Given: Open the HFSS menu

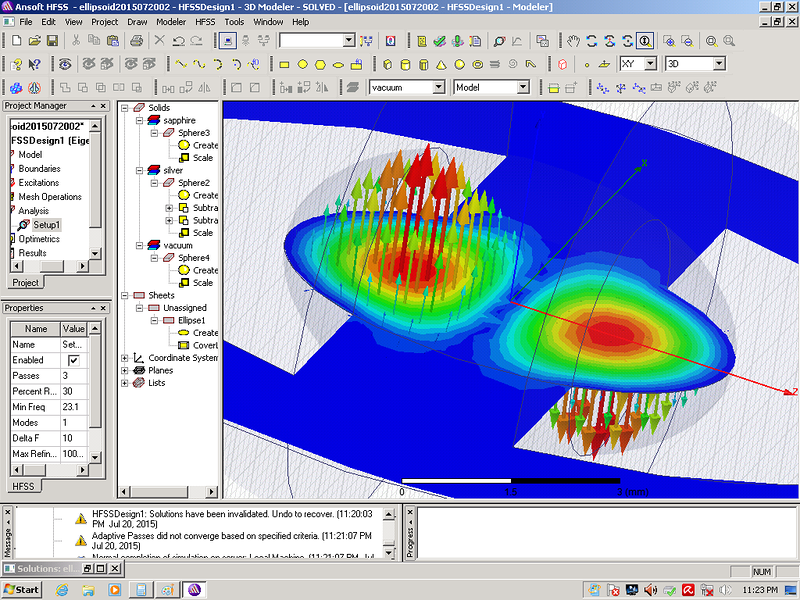Looking at the screenshot, I should click(206, 21).
